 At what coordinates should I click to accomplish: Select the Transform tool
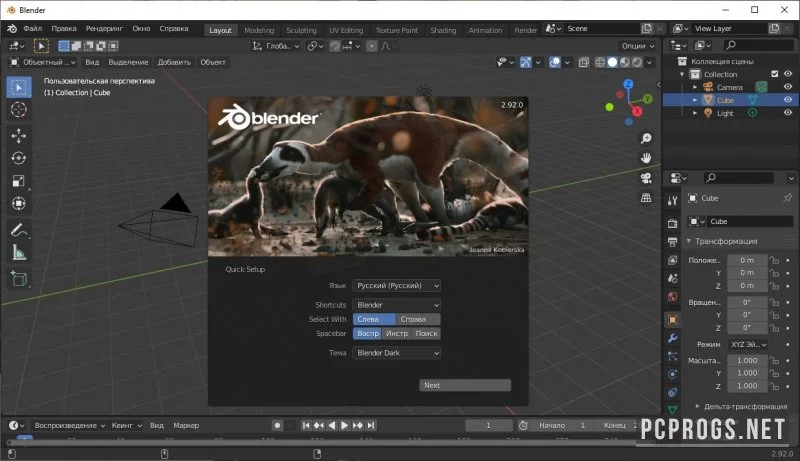[x=19, y=203]
